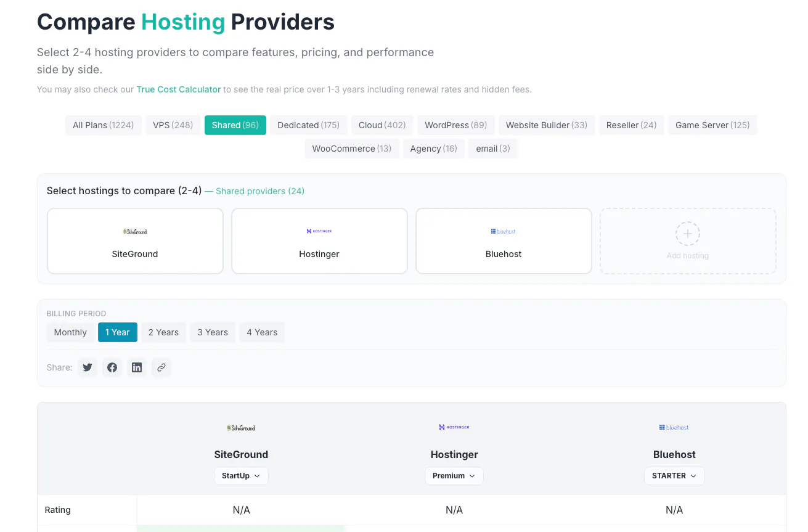808x532 pixels.
Task: Filter by WooCommerce (13) plans
Action: (352, 149)
